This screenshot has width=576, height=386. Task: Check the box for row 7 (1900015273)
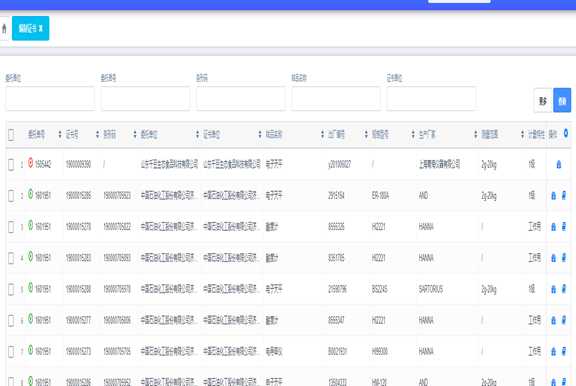(11, 352)
